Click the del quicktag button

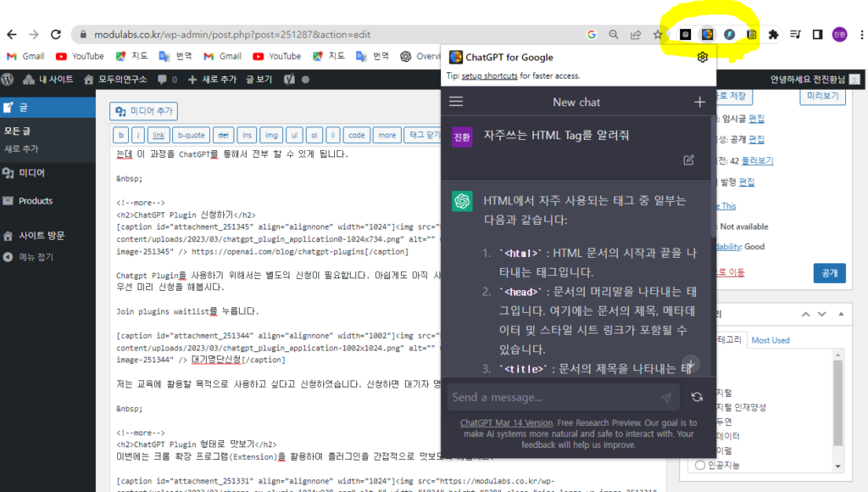pyautogui.click(x=223, y=135)
